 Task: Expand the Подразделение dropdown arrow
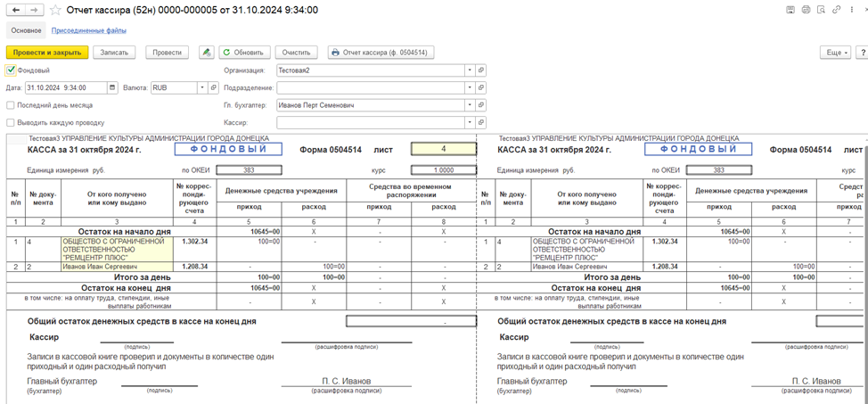470,87
